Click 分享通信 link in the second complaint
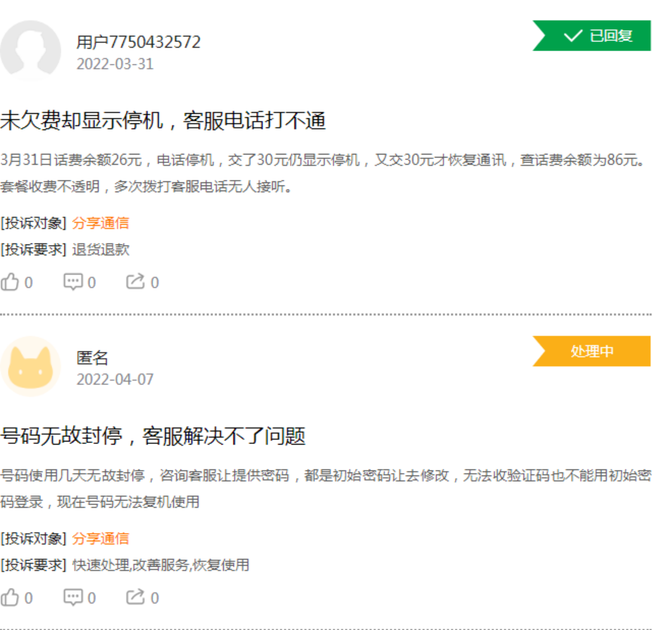The height and width of the screenshot is (630, 672). 100,539
